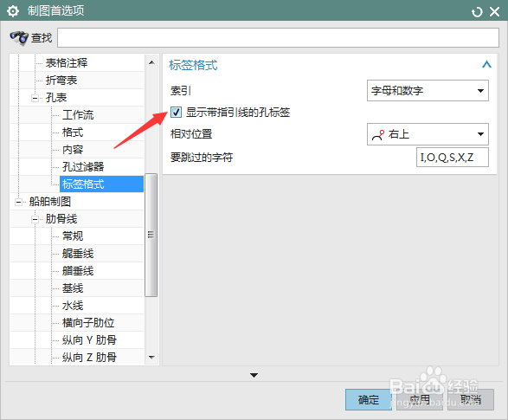This screenshot has width=508, height=420.
Task: Click the gear icon in title bar
Action: point(13,11)
